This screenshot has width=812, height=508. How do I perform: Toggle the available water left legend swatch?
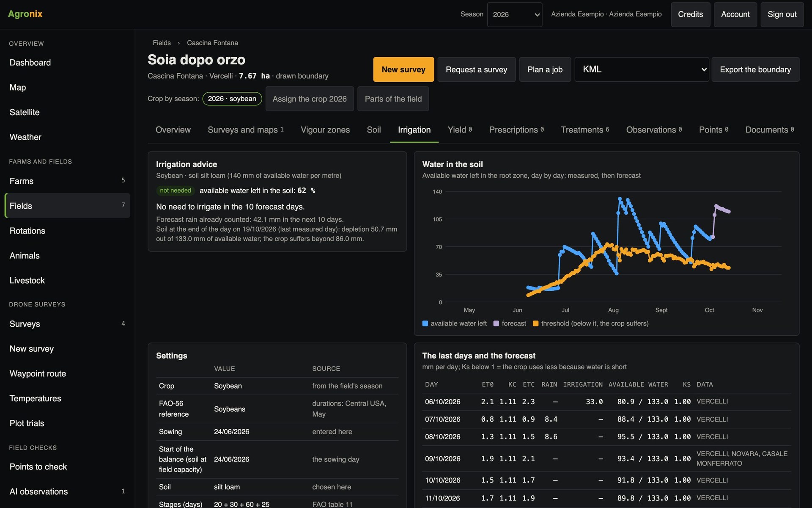(425, 323)
